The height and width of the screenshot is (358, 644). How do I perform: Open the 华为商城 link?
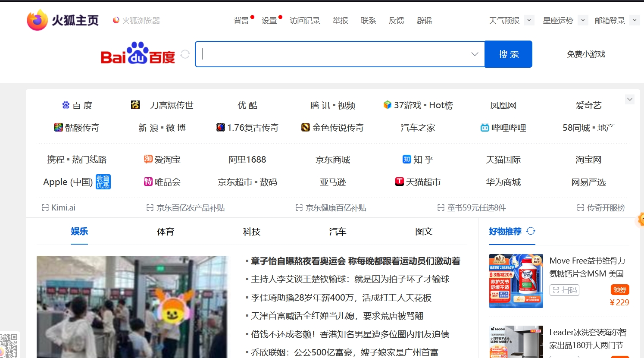[x=503, y=182]
